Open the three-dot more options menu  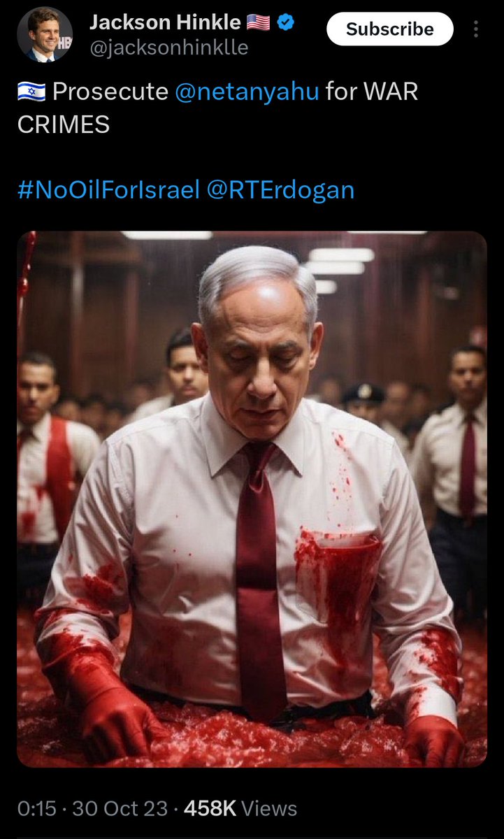pyautogui.click(x=476, y=29)
